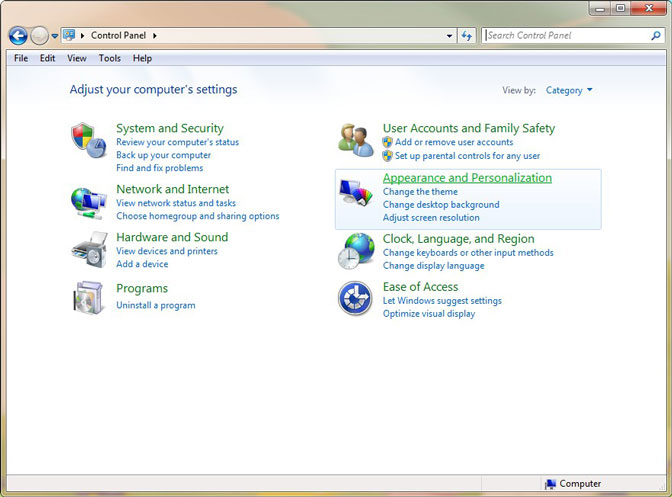672x497 pixels.
Task: Click View devices and printers
Action: (x=167, y=251)
